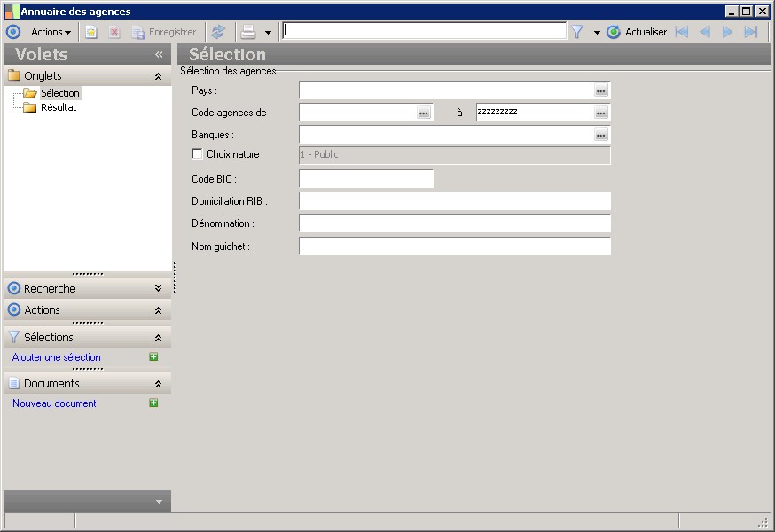Click the zzzzzzzzz agency code field
Image resolution: width=775 pixels, height=532 pixels.
(535, 113)
